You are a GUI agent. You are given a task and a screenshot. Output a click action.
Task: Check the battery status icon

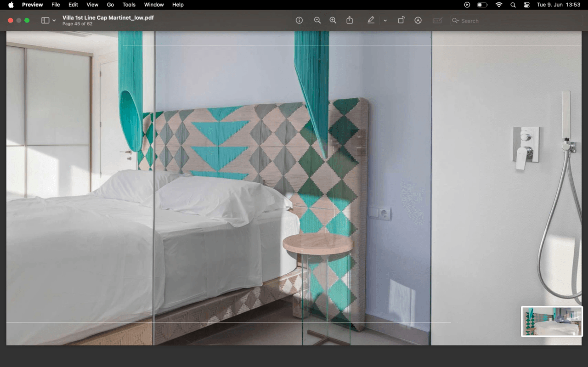tap(482, 5)
